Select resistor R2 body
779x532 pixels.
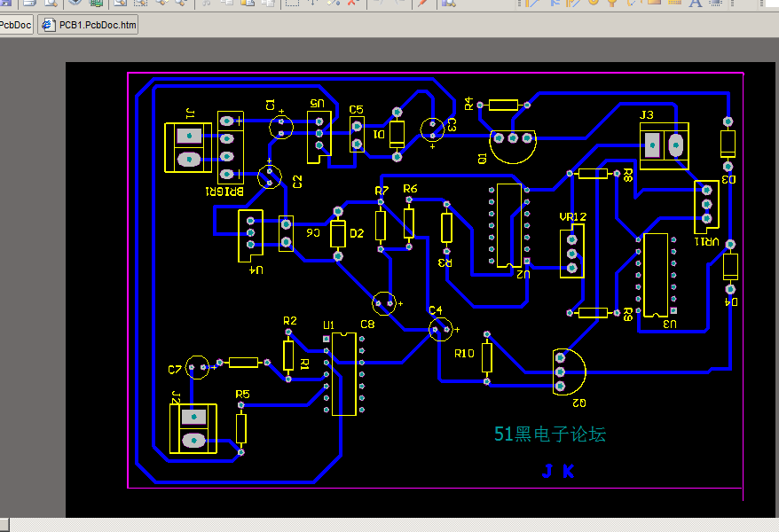(288, 356)
